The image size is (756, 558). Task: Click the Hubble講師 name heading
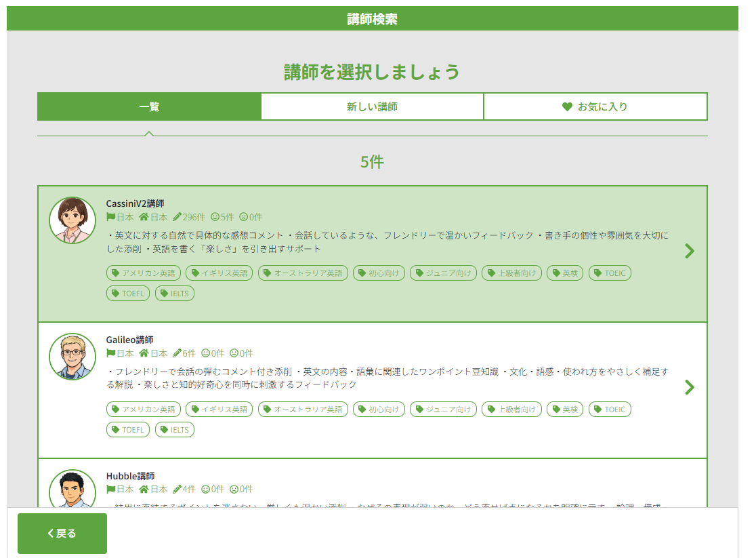click(x=130, y=476)
